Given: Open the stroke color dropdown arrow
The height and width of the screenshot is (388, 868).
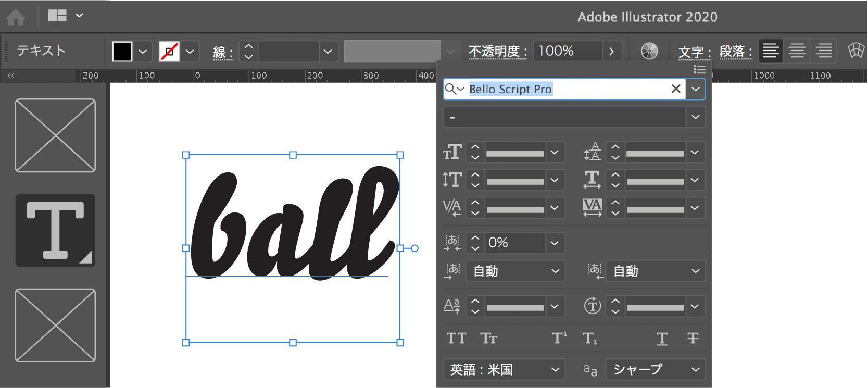Looking at the screenshot, I should tap(190, 52).
